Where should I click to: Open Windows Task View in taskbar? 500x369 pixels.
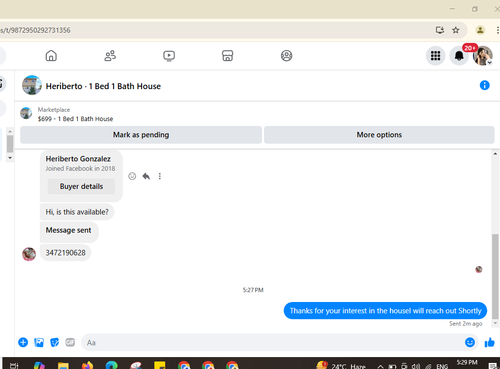pyautogui.click(x=14, y=365)
